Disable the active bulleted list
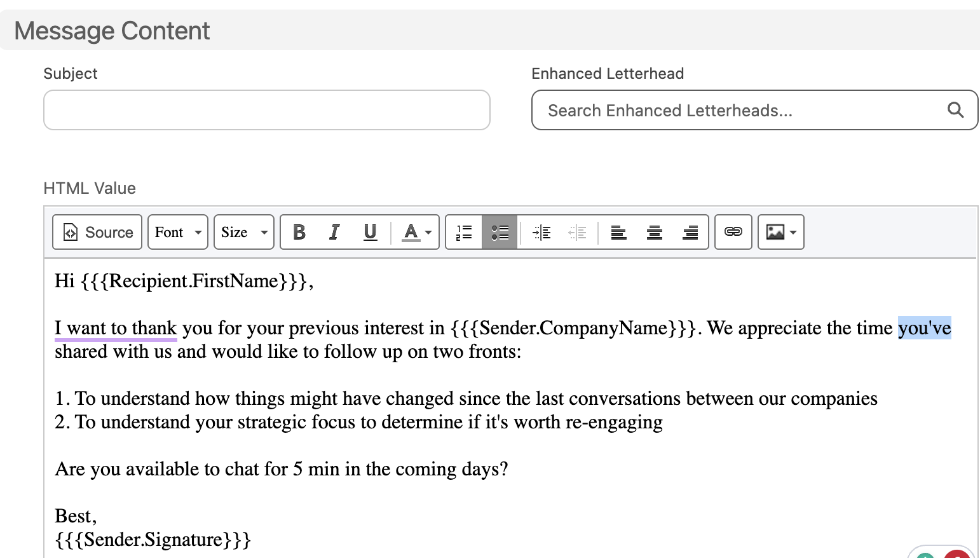This screenshot has height=558, width=980. [500, 232]
